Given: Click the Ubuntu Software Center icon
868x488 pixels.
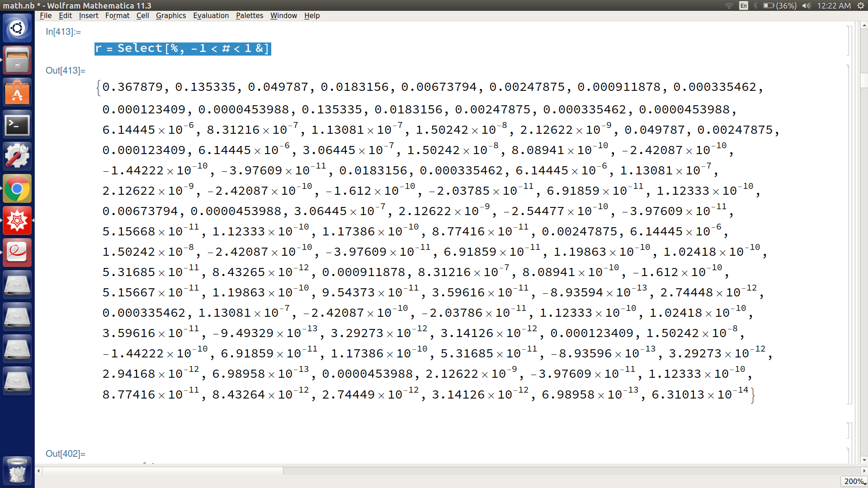Looking at the screenshot, I should click(x=16, y=93).
